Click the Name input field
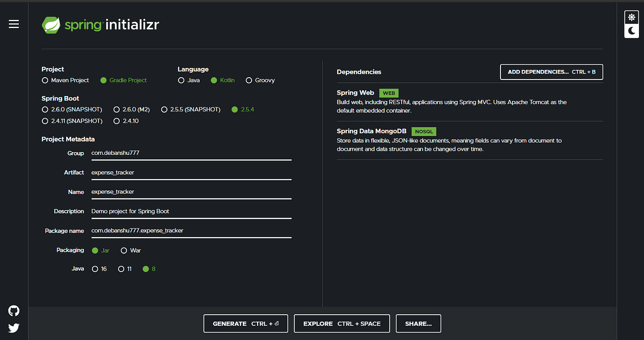The image size is (644, 340). point(191,192)
